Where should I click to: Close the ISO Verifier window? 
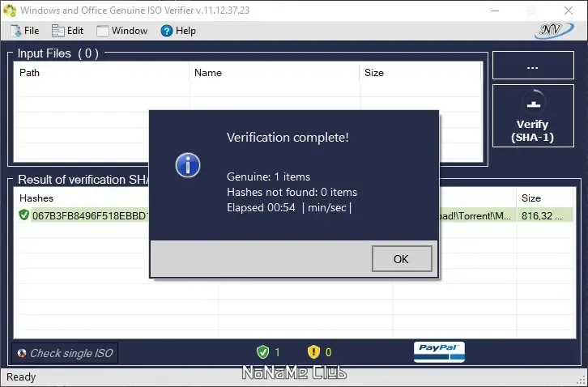click(569, 11)
